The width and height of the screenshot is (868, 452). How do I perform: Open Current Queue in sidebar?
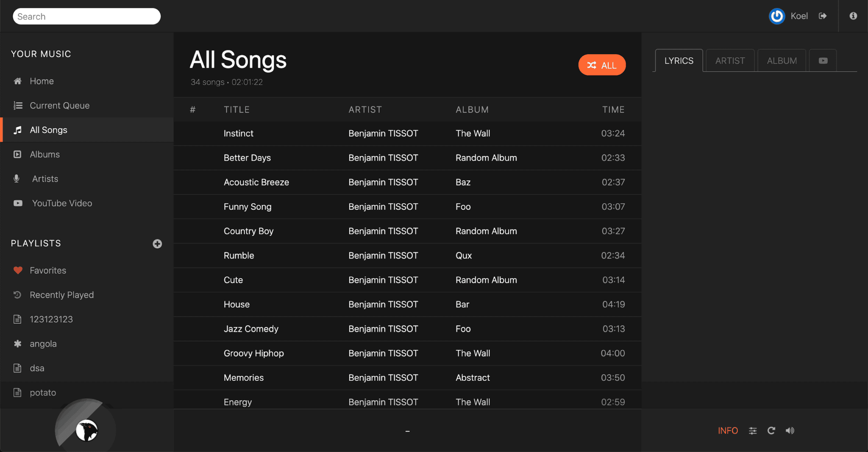(x=59, y=106)
